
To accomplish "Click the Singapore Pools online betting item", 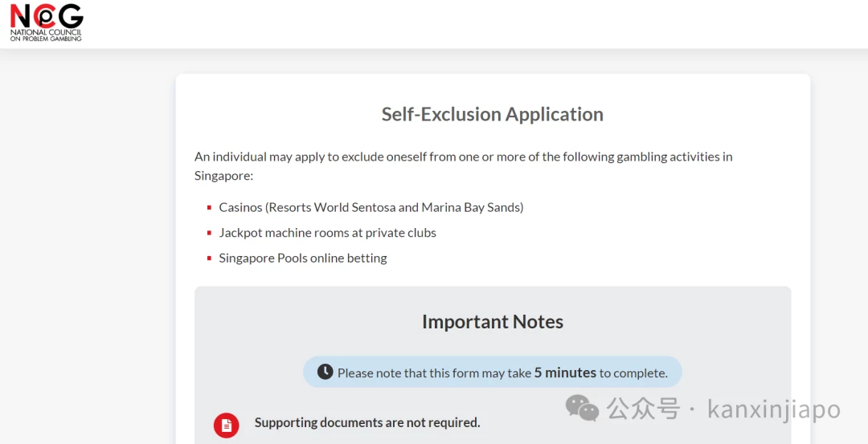I will (x=303, y=259).
